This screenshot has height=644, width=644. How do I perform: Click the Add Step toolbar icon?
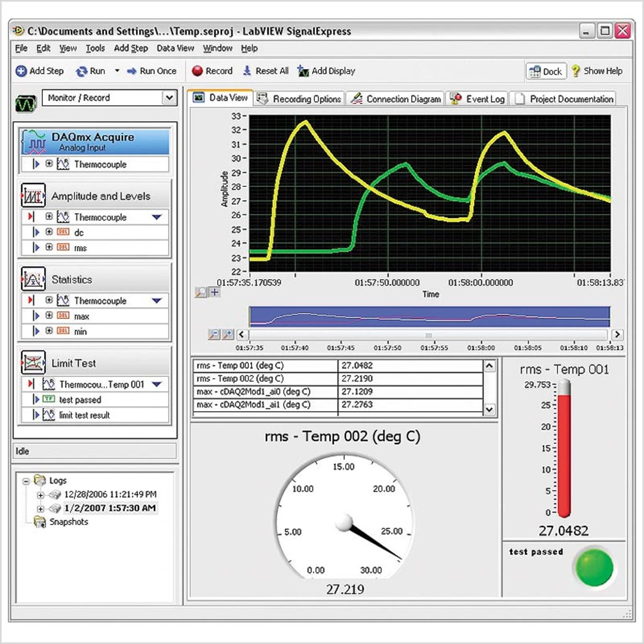[x=21, y=71]
